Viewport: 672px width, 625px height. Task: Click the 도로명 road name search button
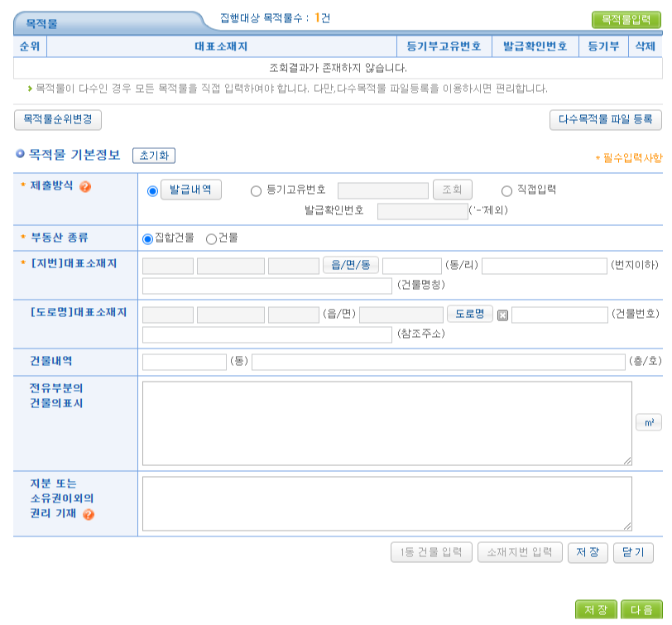[468, 314]
